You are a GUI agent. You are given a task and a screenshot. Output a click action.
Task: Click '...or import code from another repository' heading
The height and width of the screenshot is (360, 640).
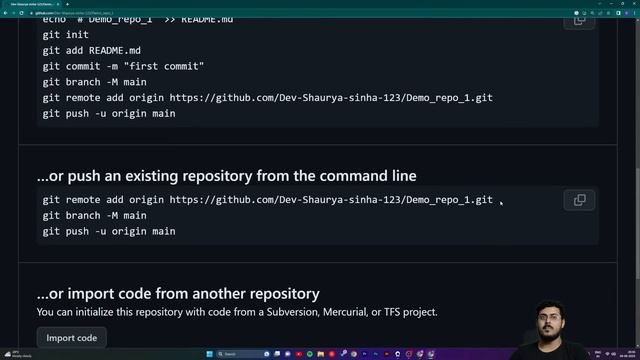178,293
